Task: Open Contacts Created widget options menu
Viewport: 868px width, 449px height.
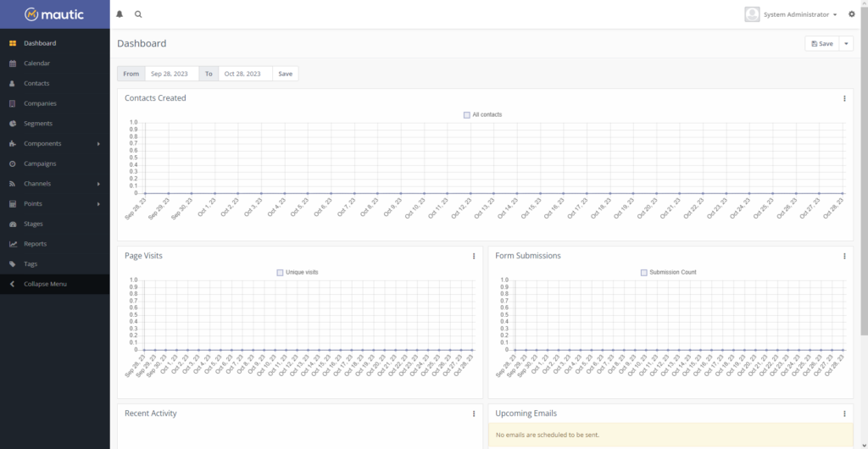Action: [844, 98]
